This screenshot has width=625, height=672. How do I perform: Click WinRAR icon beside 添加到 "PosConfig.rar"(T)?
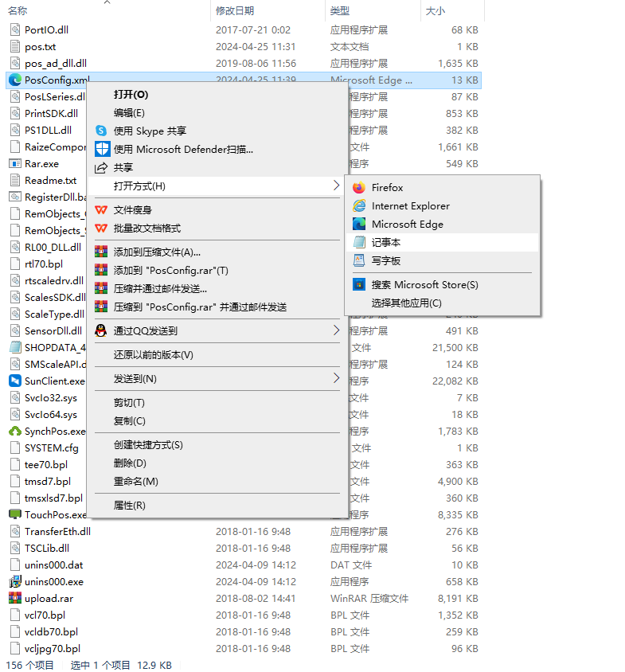(101, 271)
